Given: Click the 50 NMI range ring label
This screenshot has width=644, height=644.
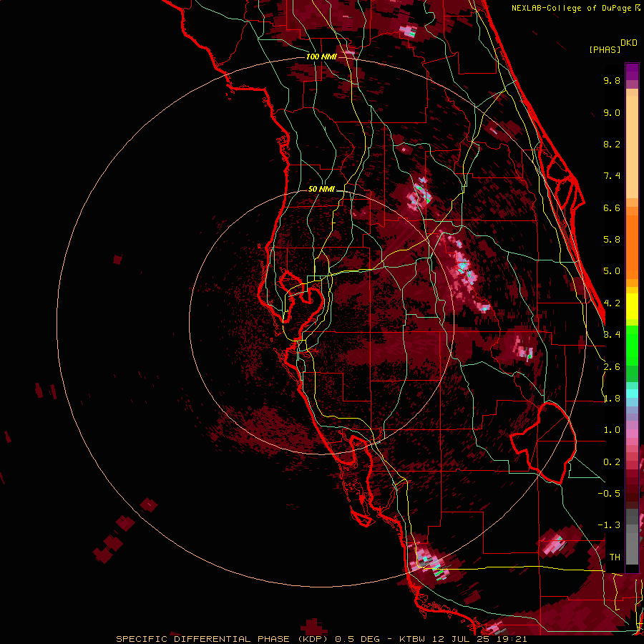Looking at the screenshot, I should click(x=321, y=189).
